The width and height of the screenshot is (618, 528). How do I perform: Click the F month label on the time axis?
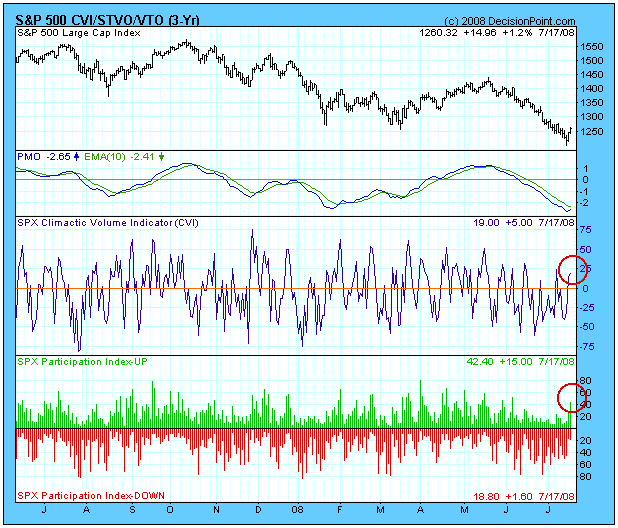point(339,510)
